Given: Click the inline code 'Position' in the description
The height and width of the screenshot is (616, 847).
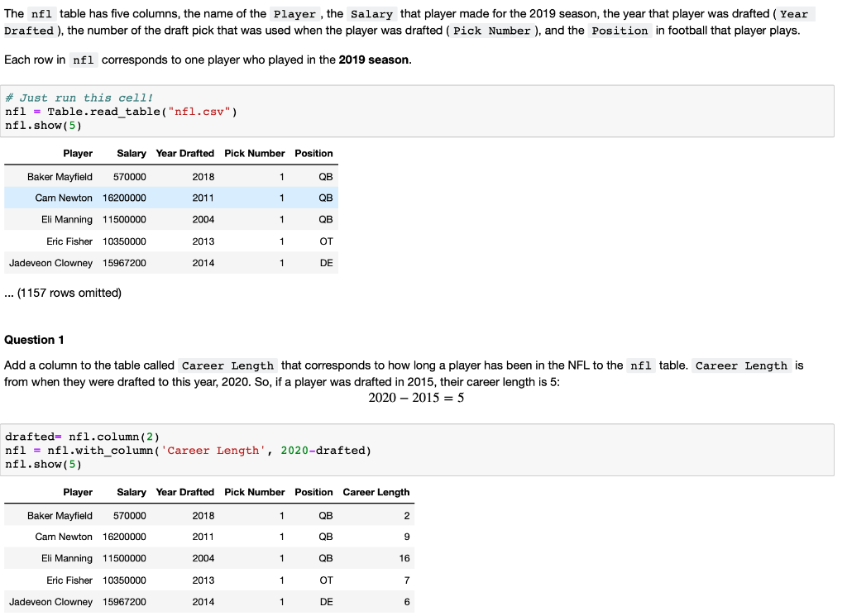Looking at the screenshot, I should pyautogui.click(x=620, y=31).
